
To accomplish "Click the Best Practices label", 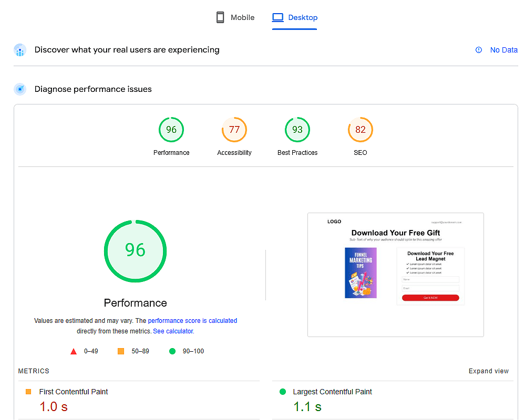I will (x=297, y=153).
